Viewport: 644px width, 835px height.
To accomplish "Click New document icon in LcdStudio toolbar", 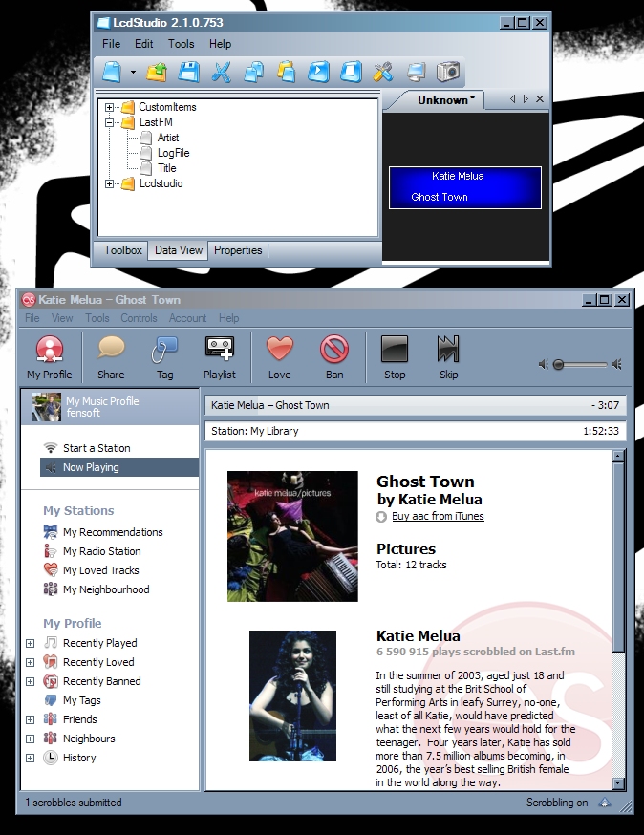I will (112, 72).
